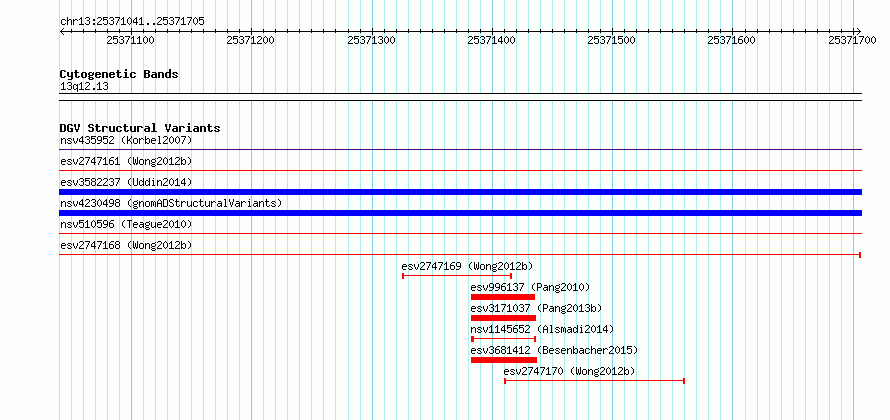Screen dimensions: 890x420
Task: Click the nsv435952 (Korbel2007) variant label
Action: (126, 140)
